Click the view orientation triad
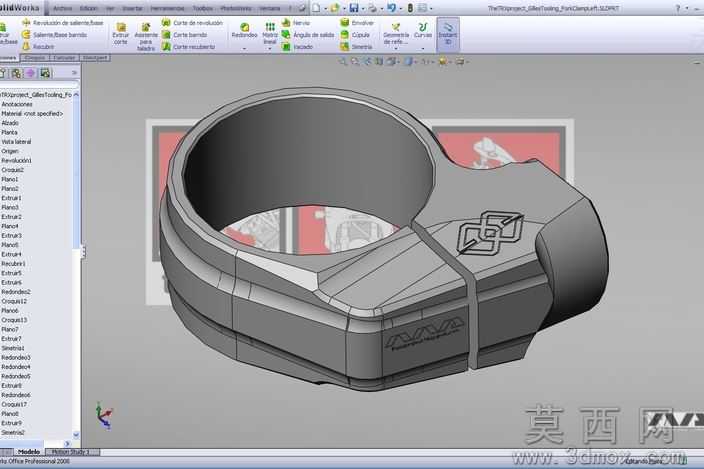704x469 pixels. point(104,416)
